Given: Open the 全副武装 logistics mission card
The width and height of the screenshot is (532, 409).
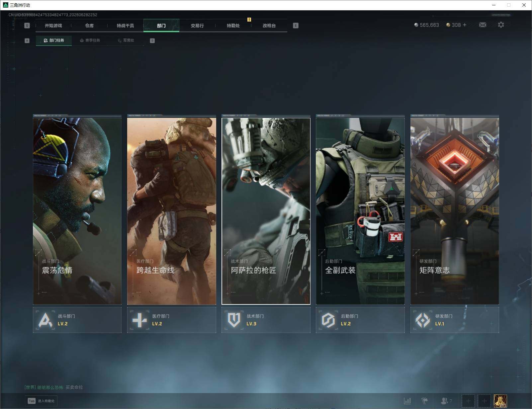Looking at the screenshot, I should pyautogui.click(x=360, y=211).
